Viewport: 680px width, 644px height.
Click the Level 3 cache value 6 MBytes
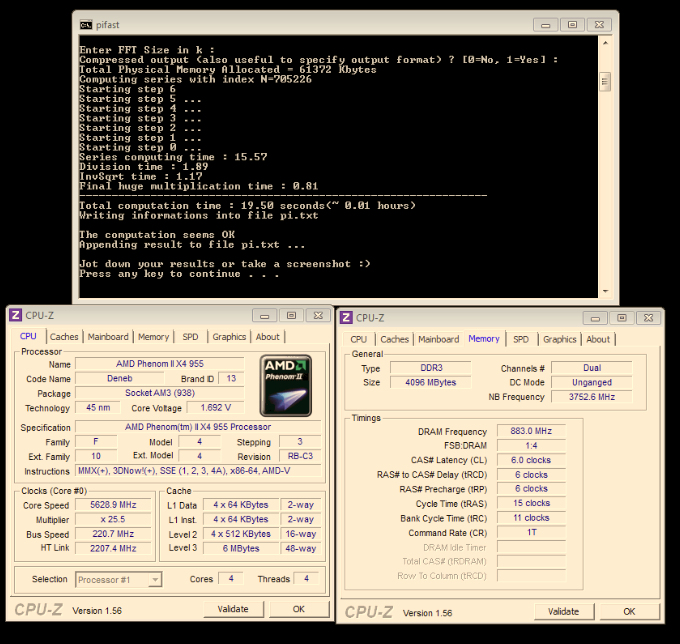(x=241, y=548)
